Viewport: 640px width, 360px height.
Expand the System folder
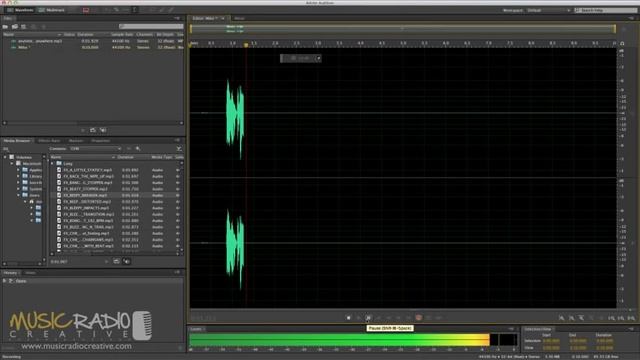(x=18, y=189)
